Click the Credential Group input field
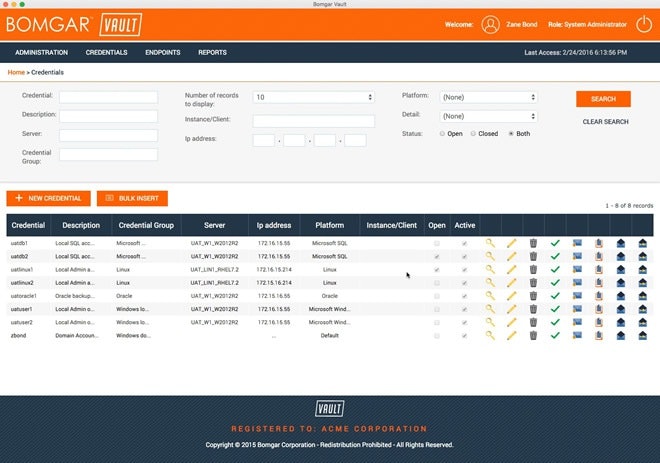The image size is (660, 463). [109, 154]
